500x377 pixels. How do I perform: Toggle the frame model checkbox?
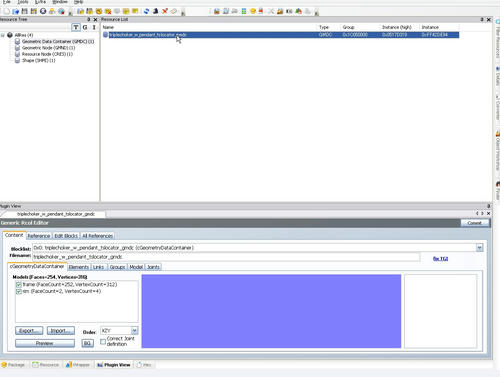(x=19, y=285)
